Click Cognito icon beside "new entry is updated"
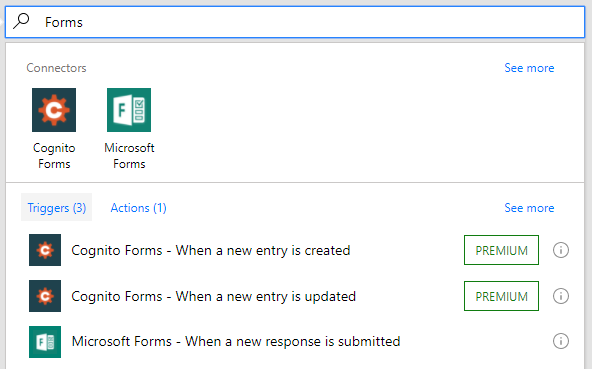 pos(45,296)
